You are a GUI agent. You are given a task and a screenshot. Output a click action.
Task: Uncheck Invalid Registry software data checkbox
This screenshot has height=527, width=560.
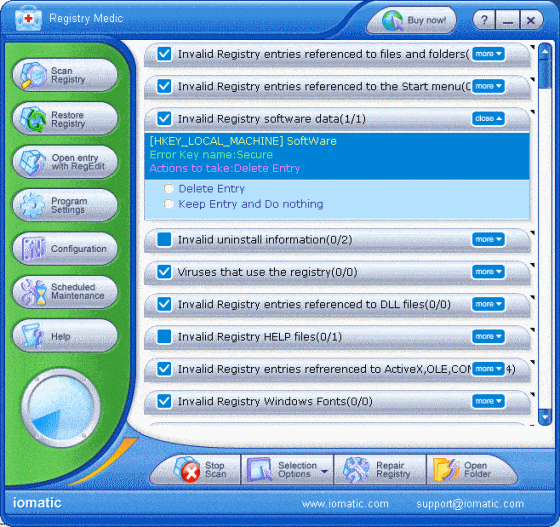(164, 118)
